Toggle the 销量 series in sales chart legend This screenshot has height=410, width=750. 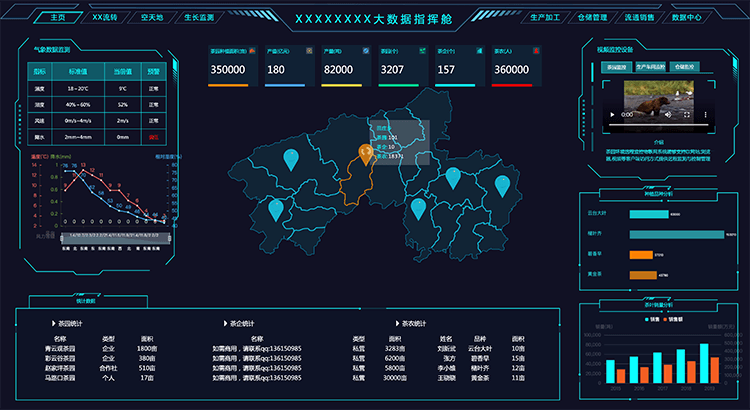tap(652, 319)
